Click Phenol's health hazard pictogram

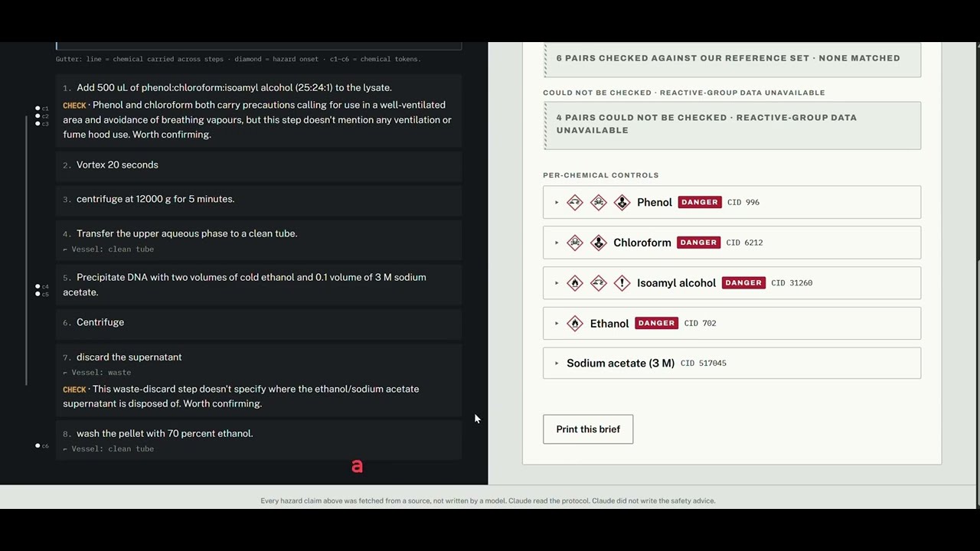[x=622, y=202]
